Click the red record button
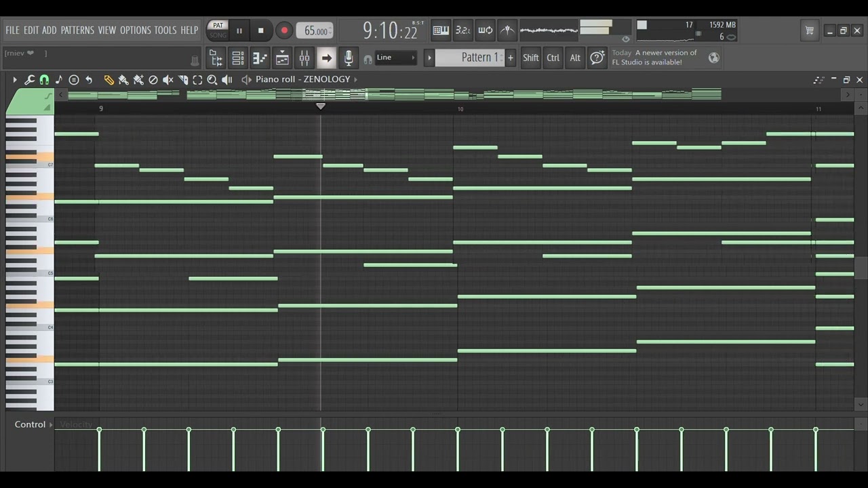The width and height of the screenshot is (868, 488). pos(284,30)
